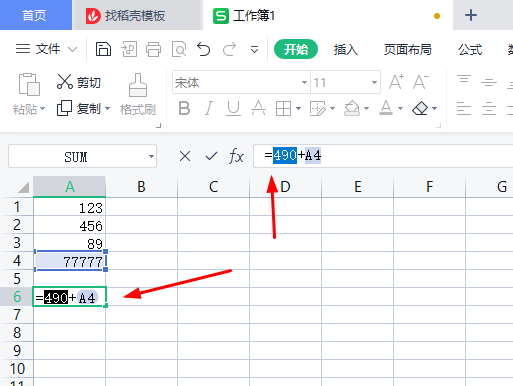Click the fx insert function button

236,156
